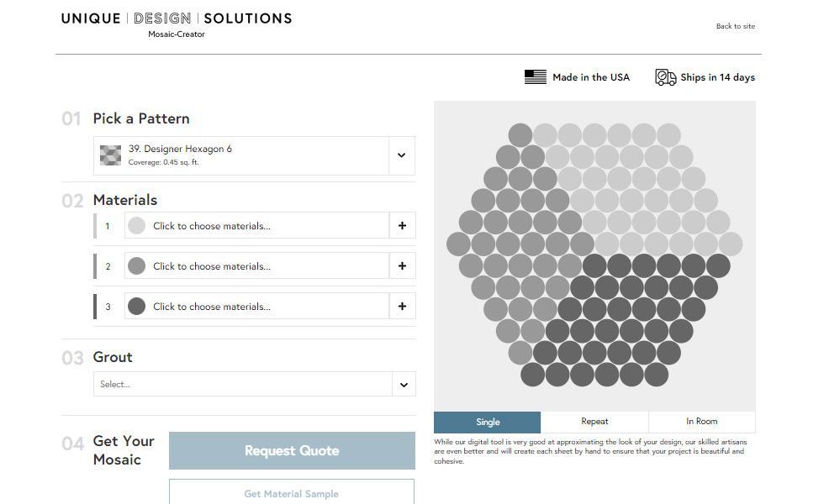Click the Pick a Pattern heading
The height and width of the screenshot is (504, 824).
[141, 118]
